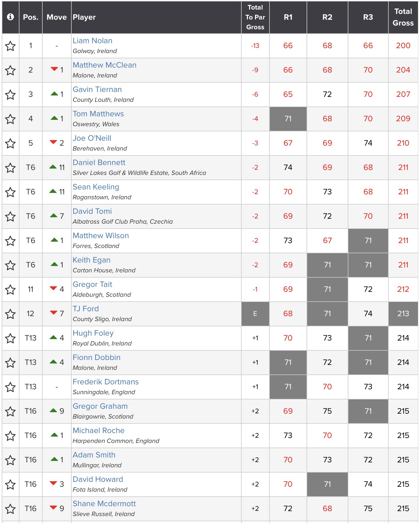Open Sean Keeling player link
The width and height of the screenshot is (420, 523).
point(96,187)
